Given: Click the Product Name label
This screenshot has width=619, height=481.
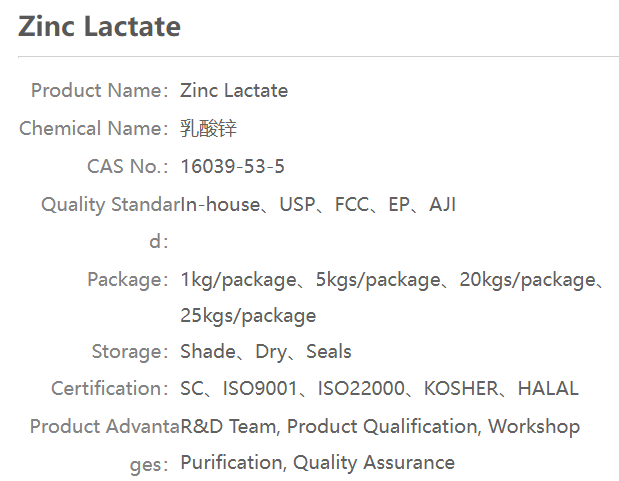Looking at the screenshot, I should [98, 91].
